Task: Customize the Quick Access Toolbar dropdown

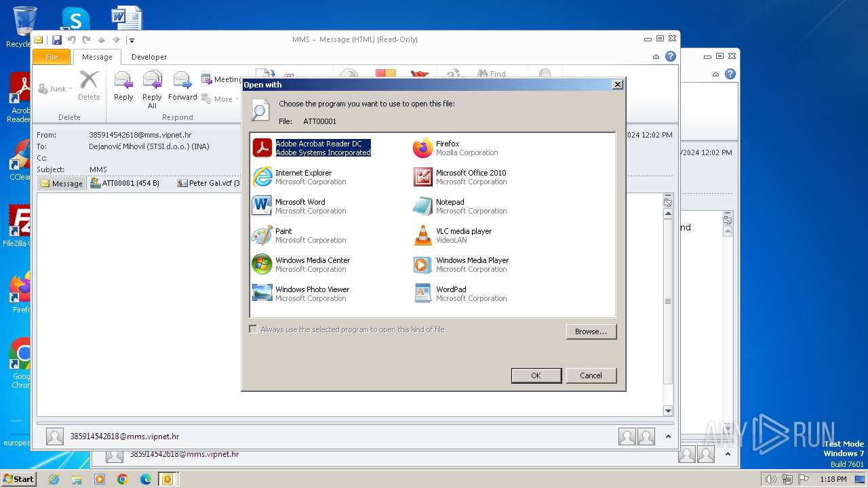Action: (x=132, y=40)
